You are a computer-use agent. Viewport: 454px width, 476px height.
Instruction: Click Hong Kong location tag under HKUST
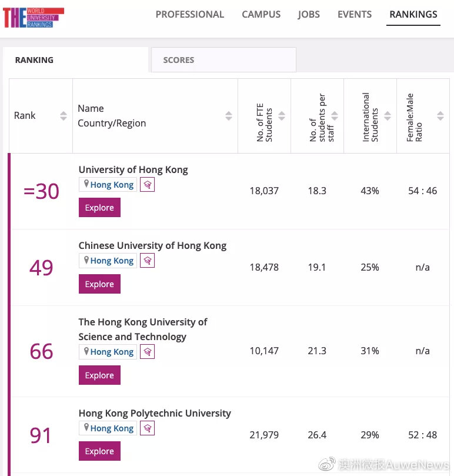click(x=108, y=352)
